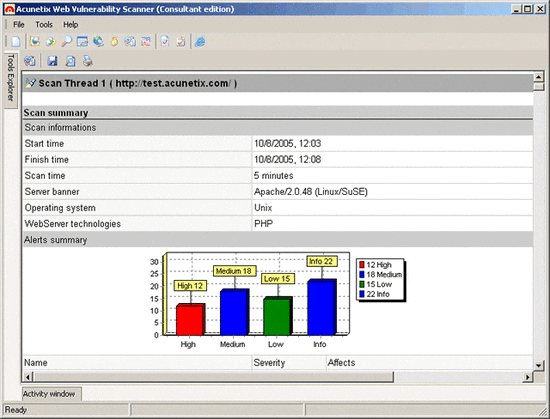Click the report's vertical scrollbar down arrow
This screenshot has height=419, width=550.
(x=539, y=365)
